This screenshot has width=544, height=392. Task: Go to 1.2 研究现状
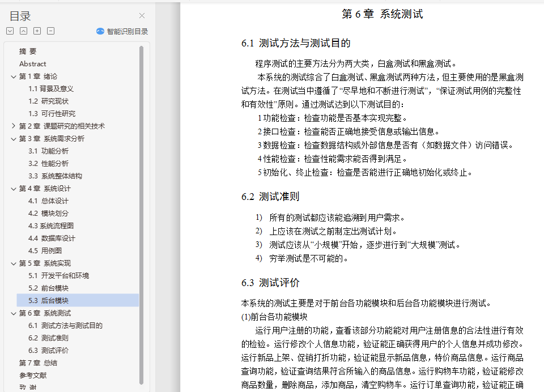[x=49, y=101]
